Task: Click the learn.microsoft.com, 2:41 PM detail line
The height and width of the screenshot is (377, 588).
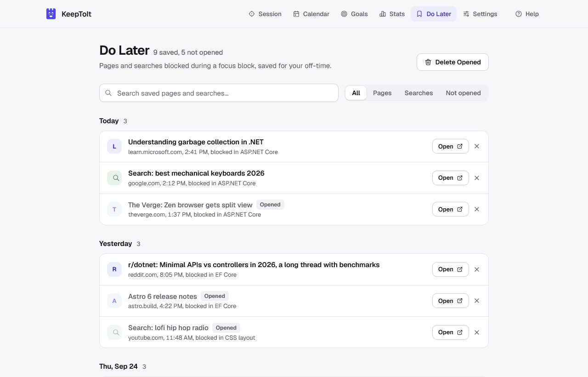Action: point(203,152)
